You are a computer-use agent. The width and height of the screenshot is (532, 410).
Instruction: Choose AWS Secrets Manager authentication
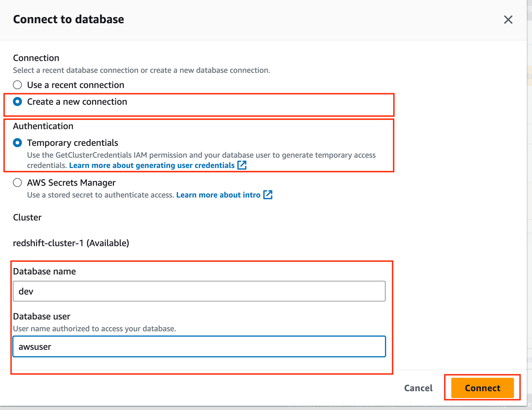pyautogui.click(x=17, y=183)
